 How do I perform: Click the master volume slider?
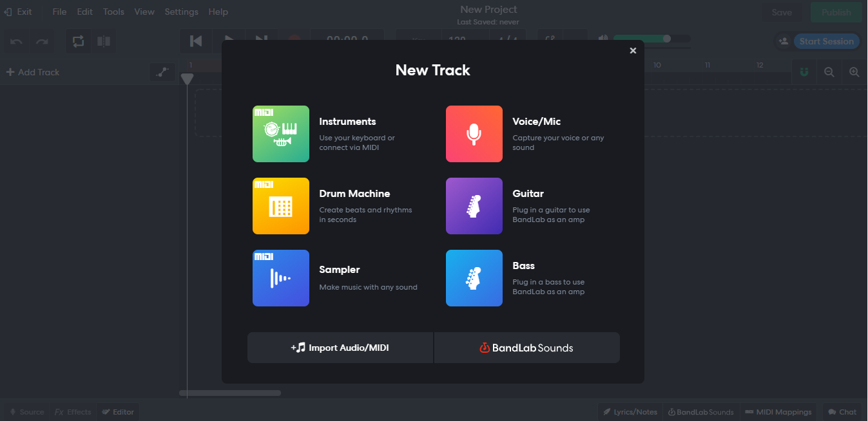pos(651,39)
